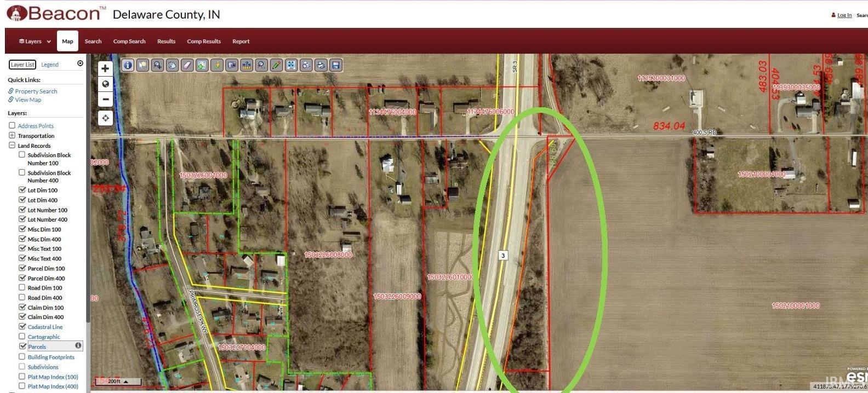Click parcel label 1503226009000 on map
The width and height of the screenshot is (868, 393).
[x=397, y=296]
